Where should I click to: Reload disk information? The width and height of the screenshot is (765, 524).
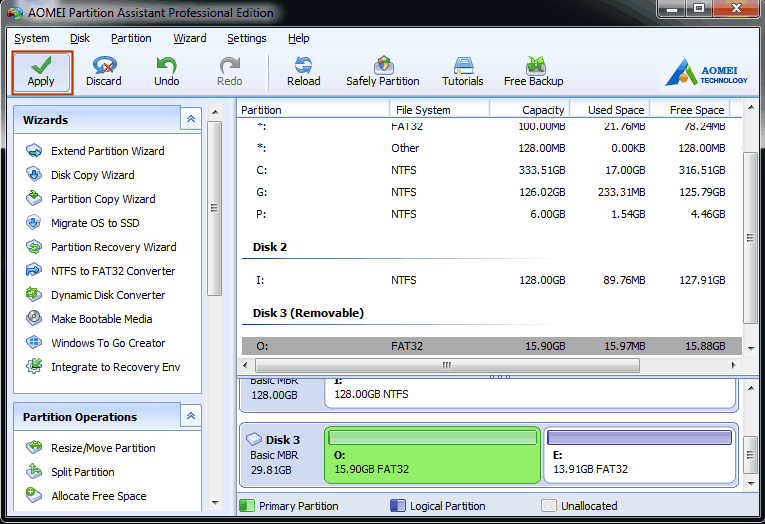(303, 72)
